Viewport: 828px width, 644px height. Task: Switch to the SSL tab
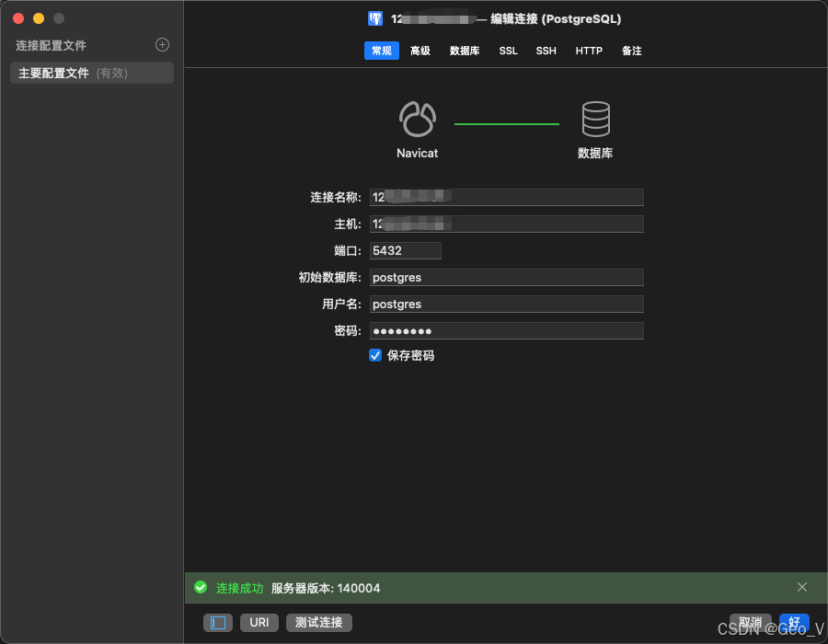point(509,51)
